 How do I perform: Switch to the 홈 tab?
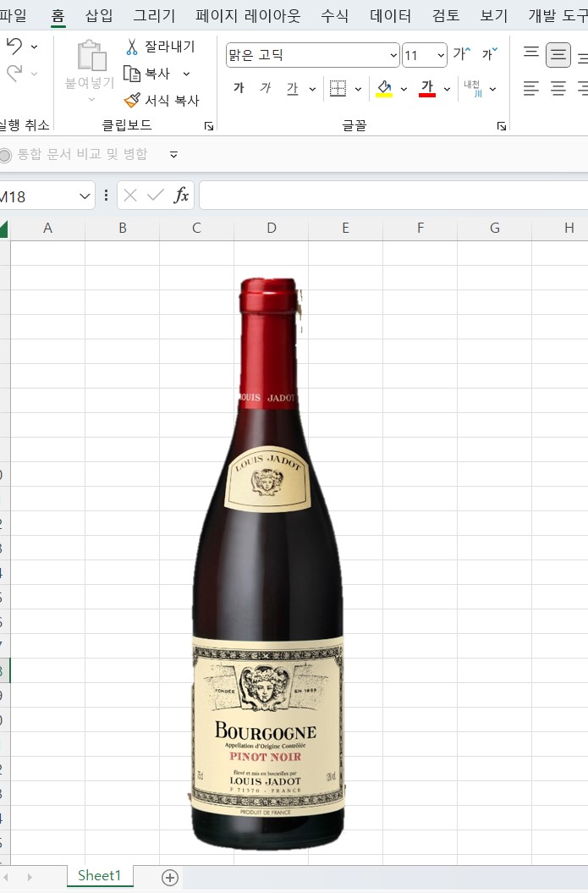[58, 15]
